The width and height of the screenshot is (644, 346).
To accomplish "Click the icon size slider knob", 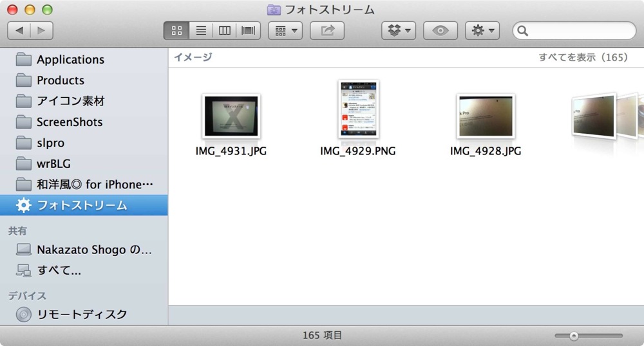I will [x=574, y=336].
